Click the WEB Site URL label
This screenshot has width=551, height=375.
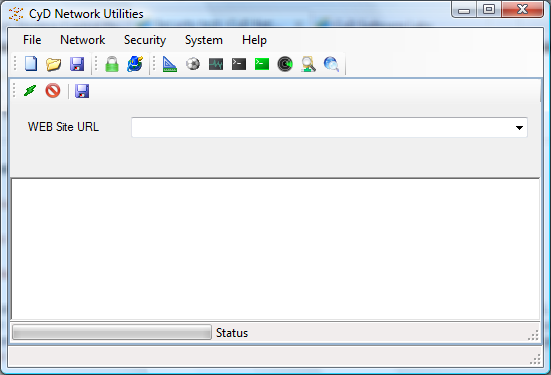63,127
